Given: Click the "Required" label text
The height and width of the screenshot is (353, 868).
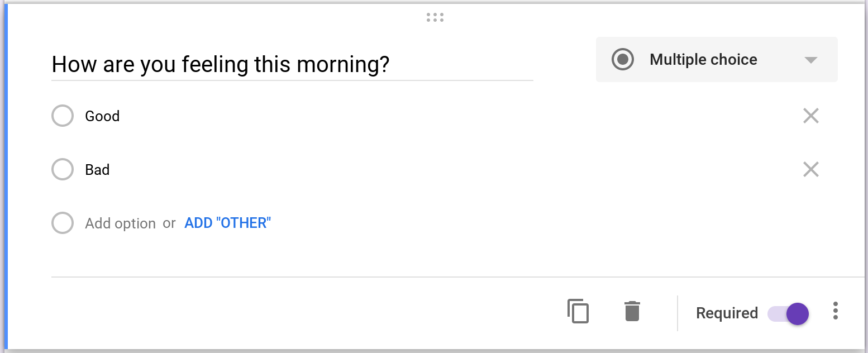Looking at the screenshot, I should coord(727,313).
